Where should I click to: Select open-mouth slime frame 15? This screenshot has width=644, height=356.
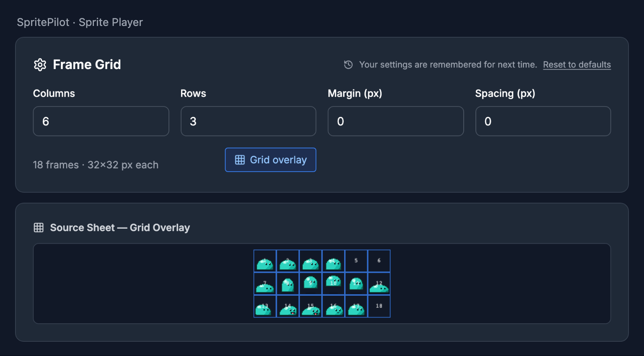tap(311, 306)
